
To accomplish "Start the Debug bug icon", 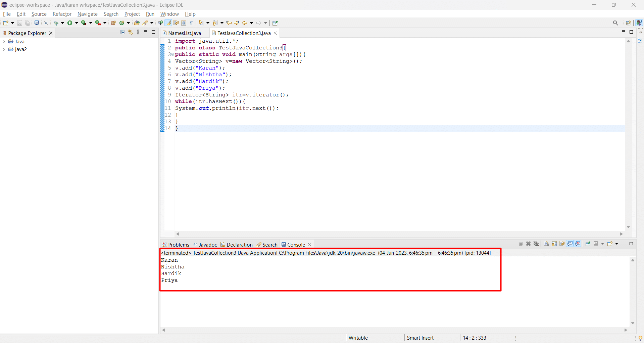I will [56, 23].
